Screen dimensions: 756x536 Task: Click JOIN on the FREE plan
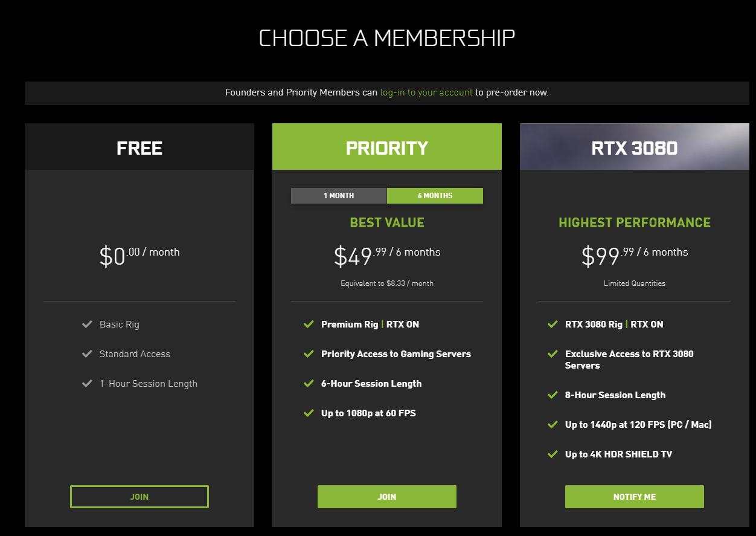tap(139, 497)
